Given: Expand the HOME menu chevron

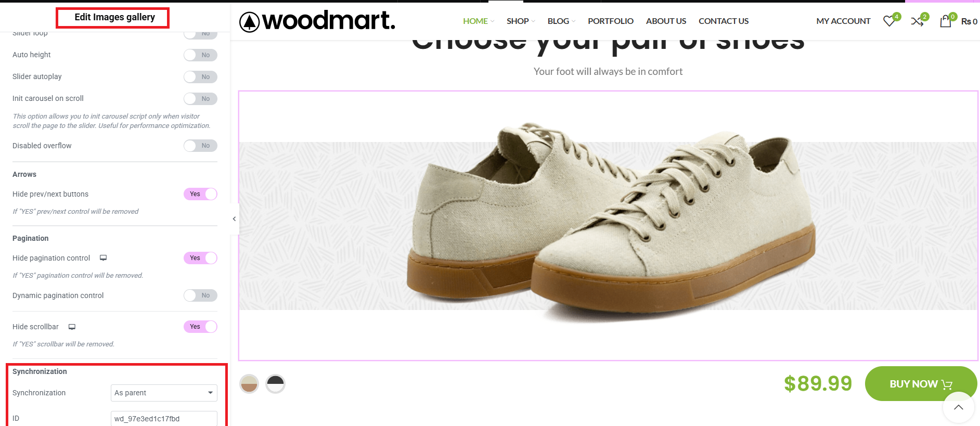Looking at the screenshot, I should tap(492, 21).
